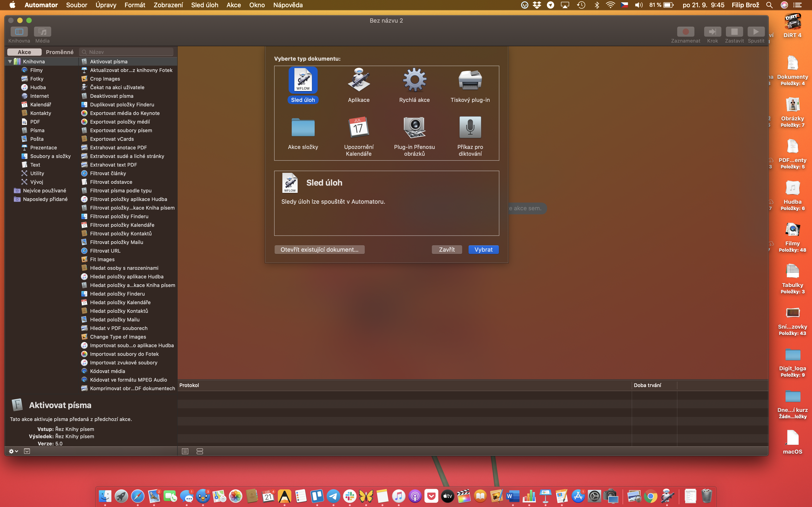This screenshot has width=812, height=507.
Task: Open the Spotlight search icon in menu bar
Action: (769, 5)
